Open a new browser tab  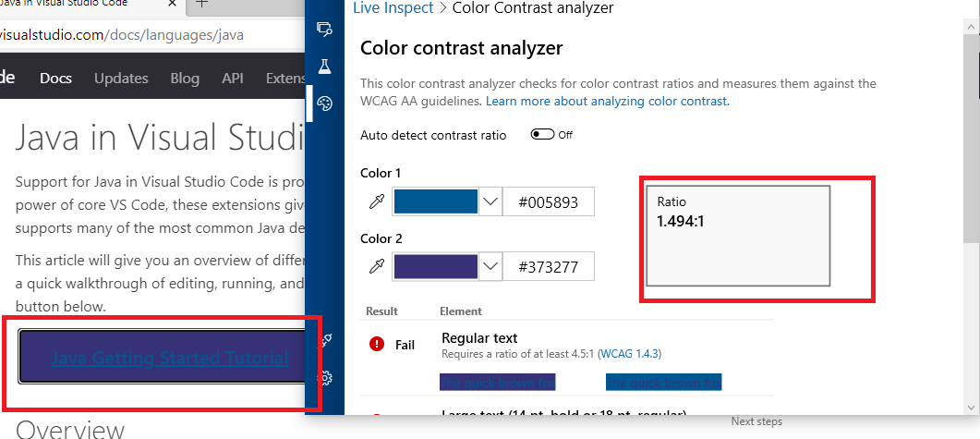pos(202,3)
